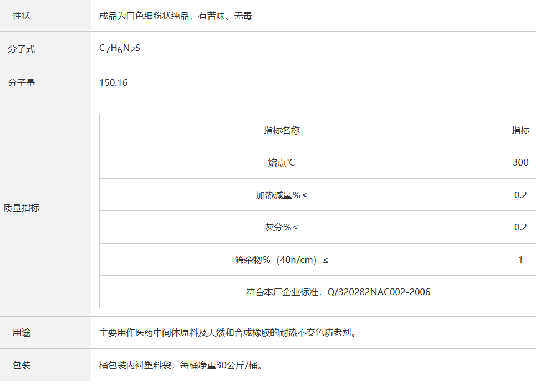Click the 0.2 value in 灰分 row

pos(520,228)
